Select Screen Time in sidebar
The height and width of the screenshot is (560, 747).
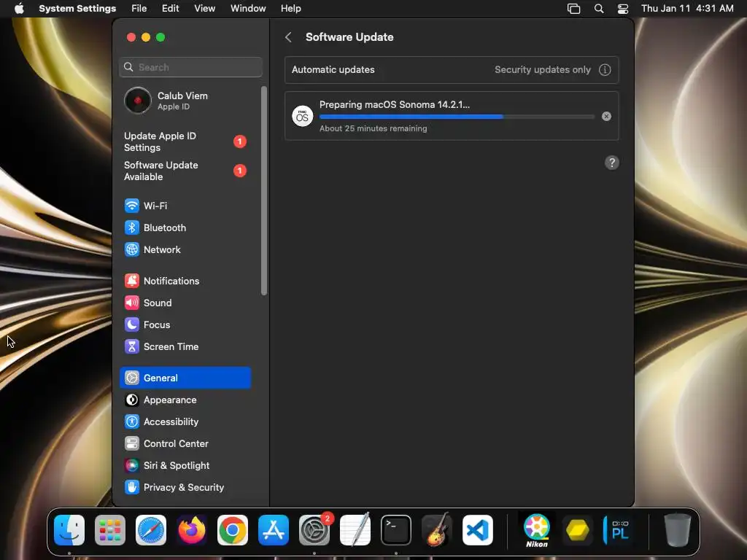click(185, 346)
